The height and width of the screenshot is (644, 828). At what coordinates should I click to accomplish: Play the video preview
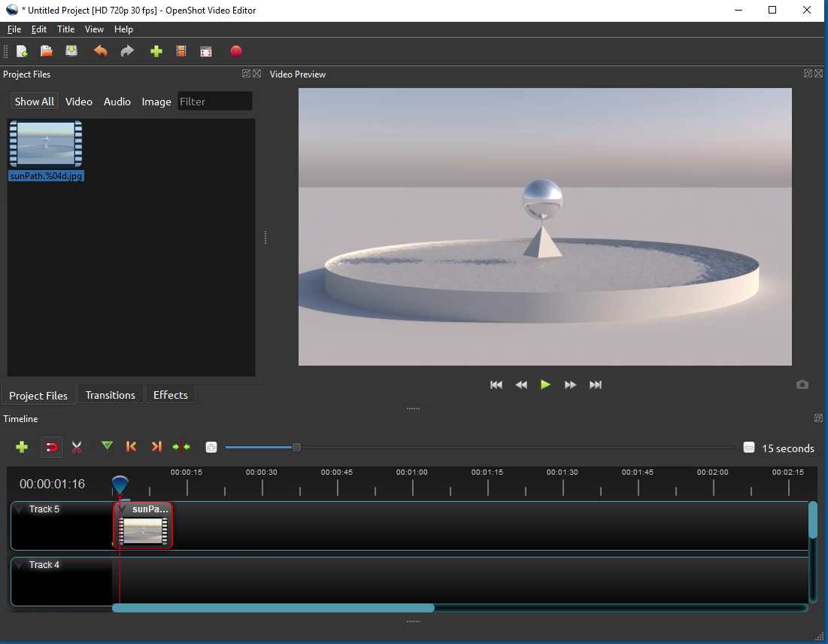pyautogui.click(x=545, y=384)
